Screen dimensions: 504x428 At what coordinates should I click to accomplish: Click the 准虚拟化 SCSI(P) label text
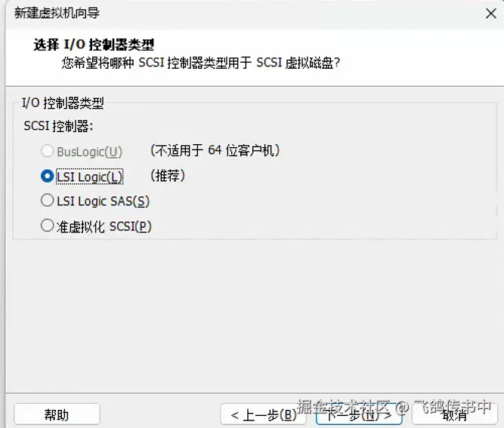tap(104, 226)
